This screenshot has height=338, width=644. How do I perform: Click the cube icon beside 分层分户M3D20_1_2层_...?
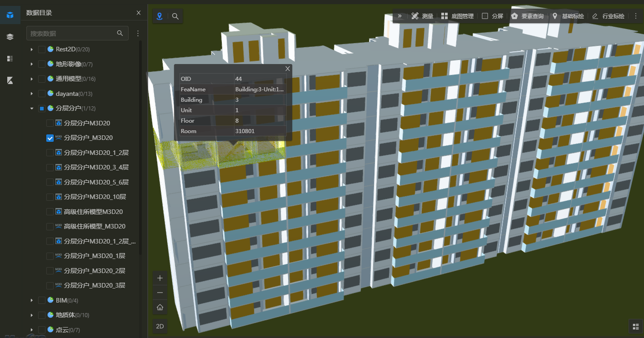[59, 241]
